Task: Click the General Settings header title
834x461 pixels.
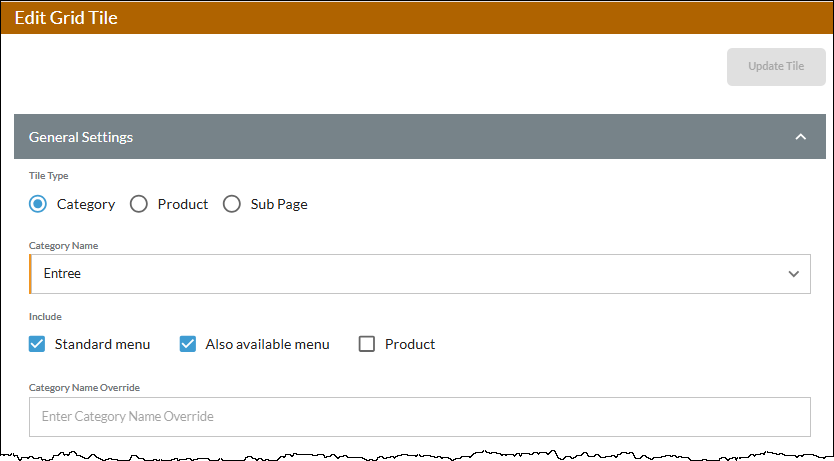Action: click(81, 137)
